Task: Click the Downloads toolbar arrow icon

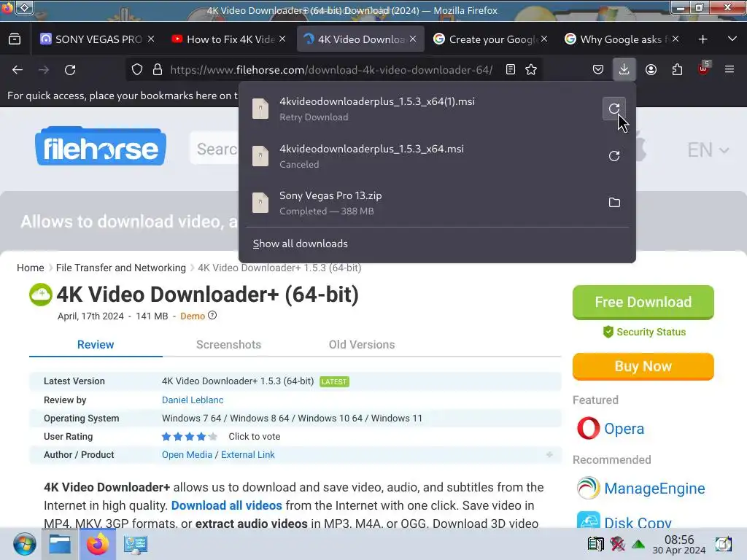Action: point(624,69)
